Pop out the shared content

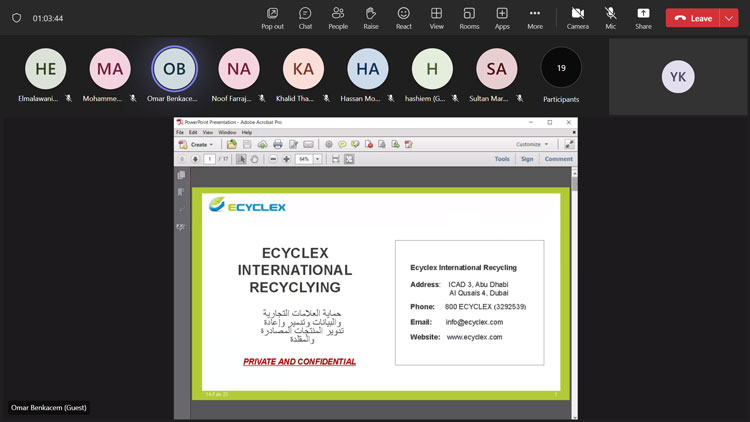(x=272, y=17)
